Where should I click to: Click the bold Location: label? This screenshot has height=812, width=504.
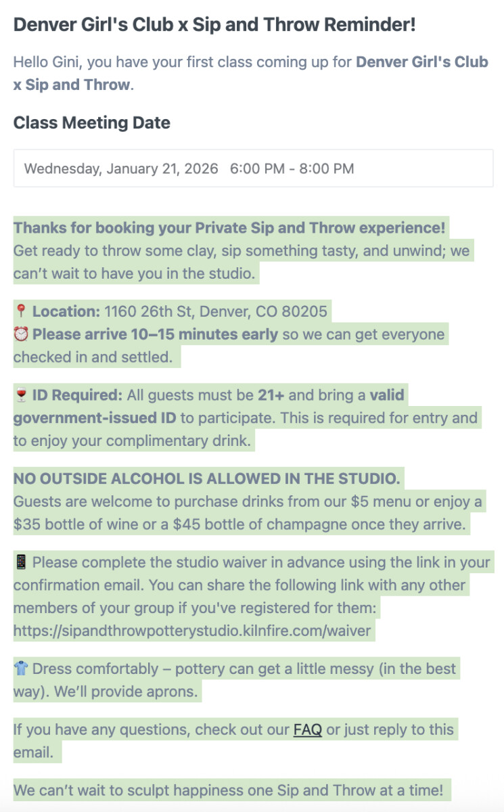point(66,311)
